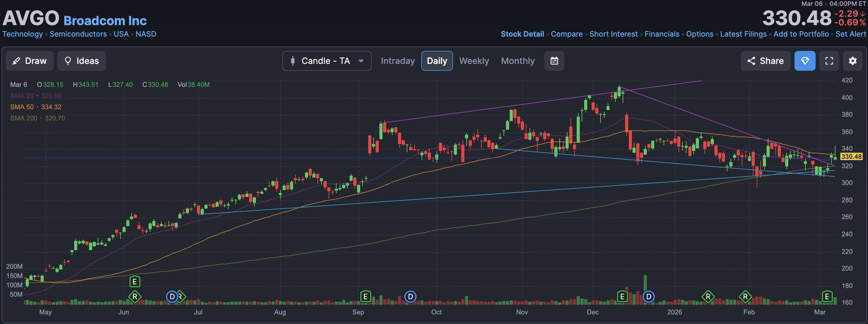
Task: Click the R marker below June earnings
Action: [x=135, y=297]
